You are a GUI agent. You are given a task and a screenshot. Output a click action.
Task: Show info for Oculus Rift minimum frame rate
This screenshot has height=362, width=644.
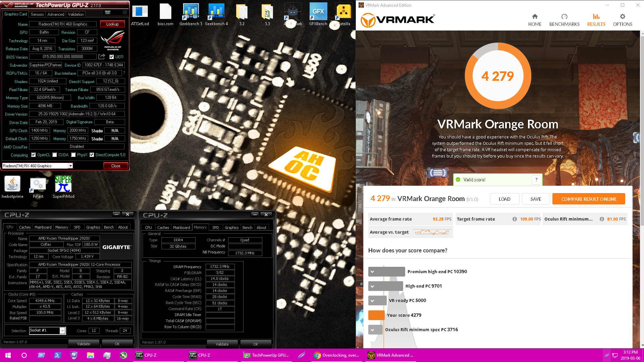tap(602, 219)
